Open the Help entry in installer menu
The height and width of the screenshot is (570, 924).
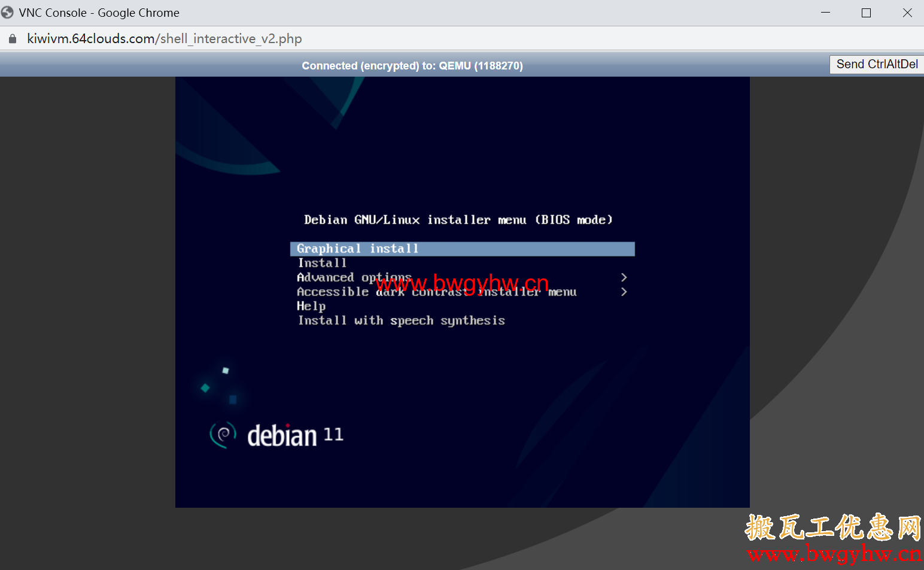pos(311,306)
